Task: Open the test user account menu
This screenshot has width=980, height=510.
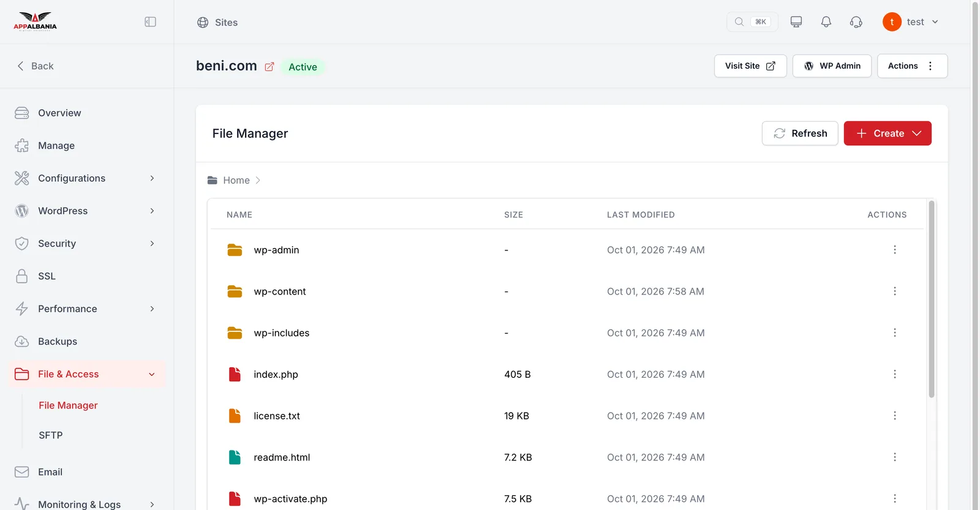Action: 911,22
